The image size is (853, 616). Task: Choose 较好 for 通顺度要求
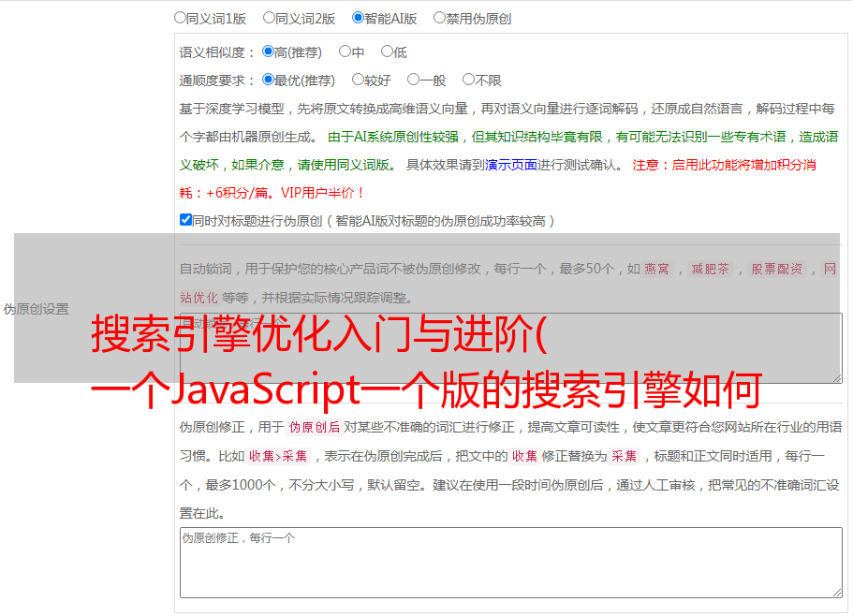[358, 80]
